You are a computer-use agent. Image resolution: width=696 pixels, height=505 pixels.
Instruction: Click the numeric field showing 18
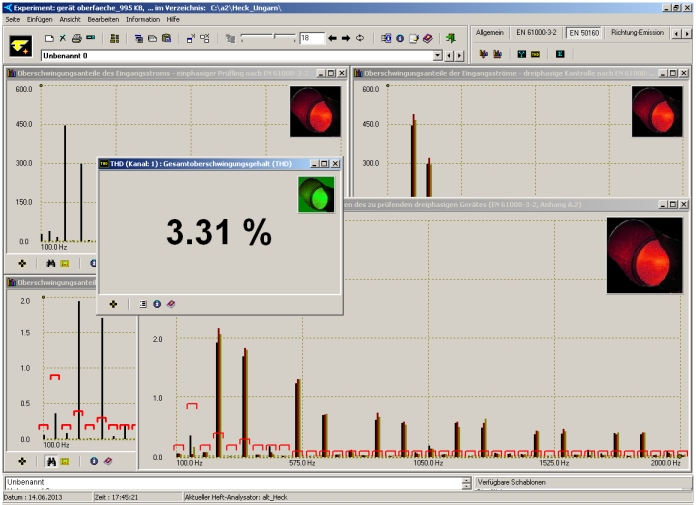click(311, 38)
